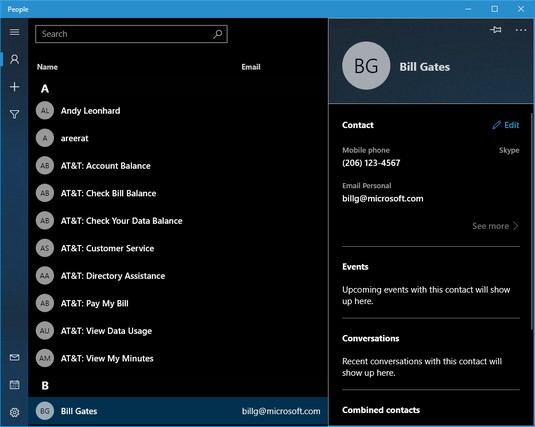Jump using the letter A header

coord(45,89)
